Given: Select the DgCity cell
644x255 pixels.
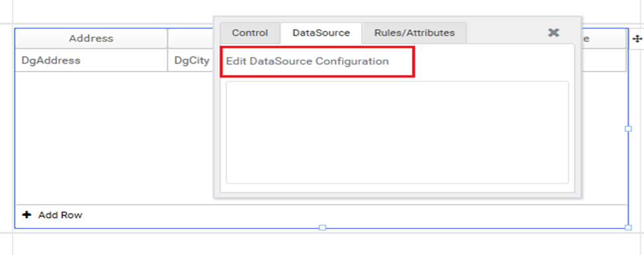Looking at the screenshot, I should point(191,60).
